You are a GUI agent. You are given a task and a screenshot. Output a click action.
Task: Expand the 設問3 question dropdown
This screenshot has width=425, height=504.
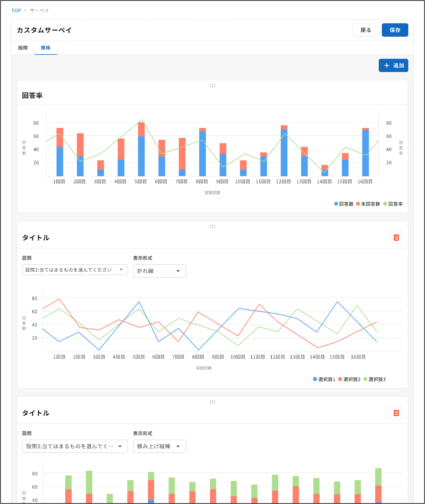[x=75, y=446]
